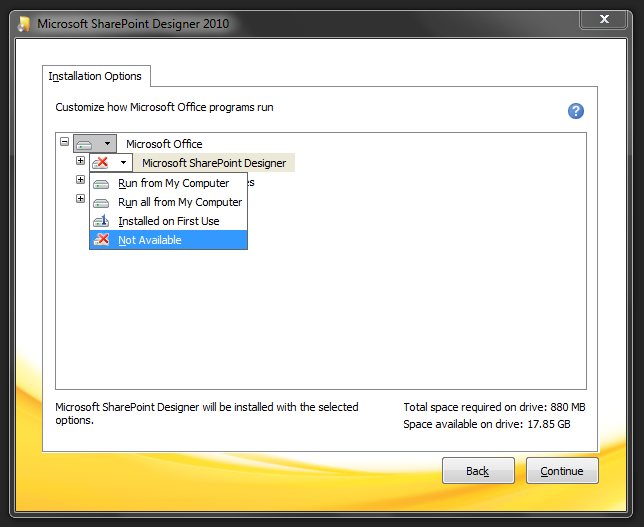Click the blue help question mark icon

[x=575, y=111]
